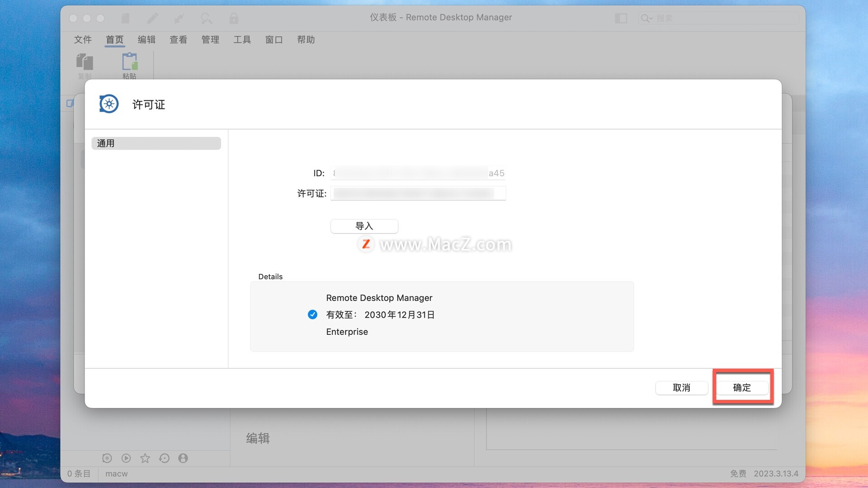Select the 通用 sidebar item
Screen dimensions: 868x488
click(x=156, y=143)
